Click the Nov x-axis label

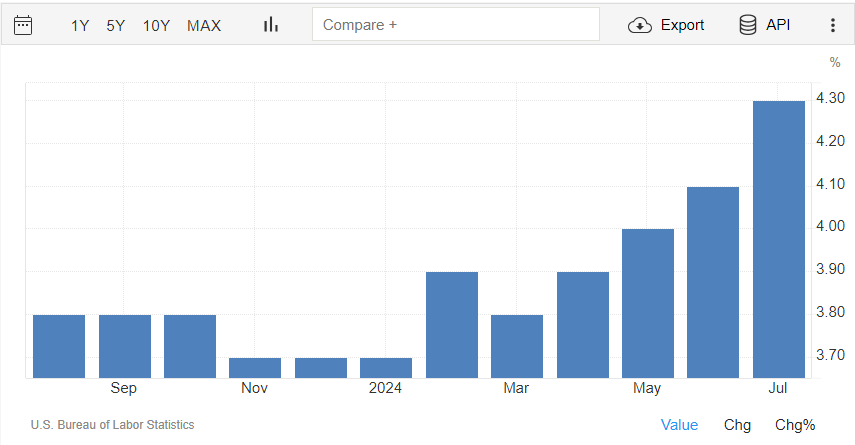click(x=254, y=388)
